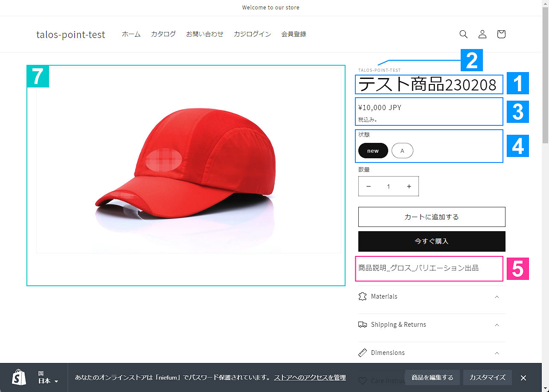Click the 数量 quantity label

pos(364,169)
